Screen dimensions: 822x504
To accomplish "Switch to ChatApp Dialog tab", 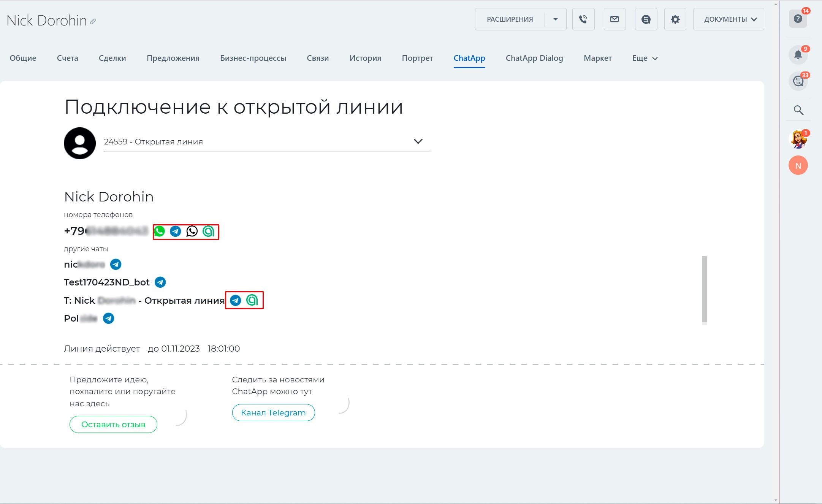I will [x=534, y=58].
